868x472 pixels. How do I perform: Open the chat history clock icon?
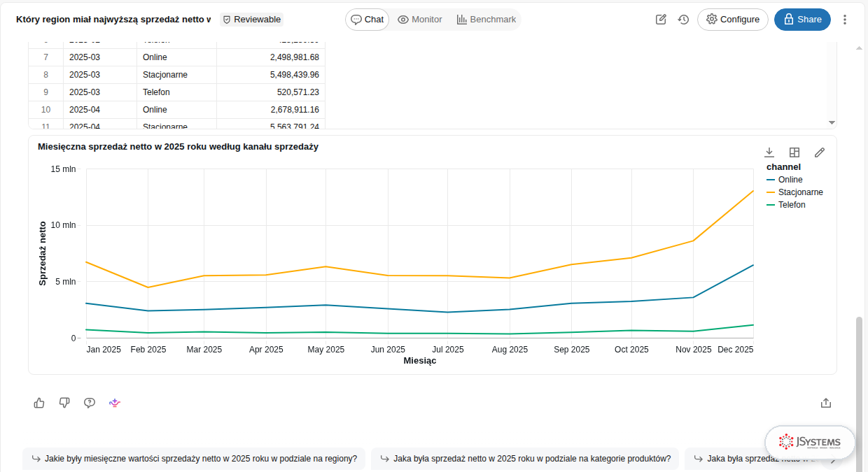pyautogui.click(x=684, y=20)
